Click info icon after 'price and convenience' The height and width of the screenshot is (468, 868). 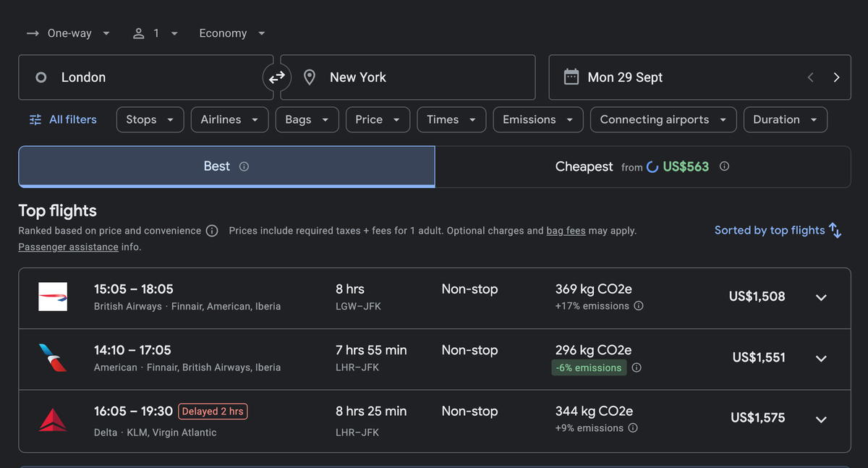pos(212,231)
